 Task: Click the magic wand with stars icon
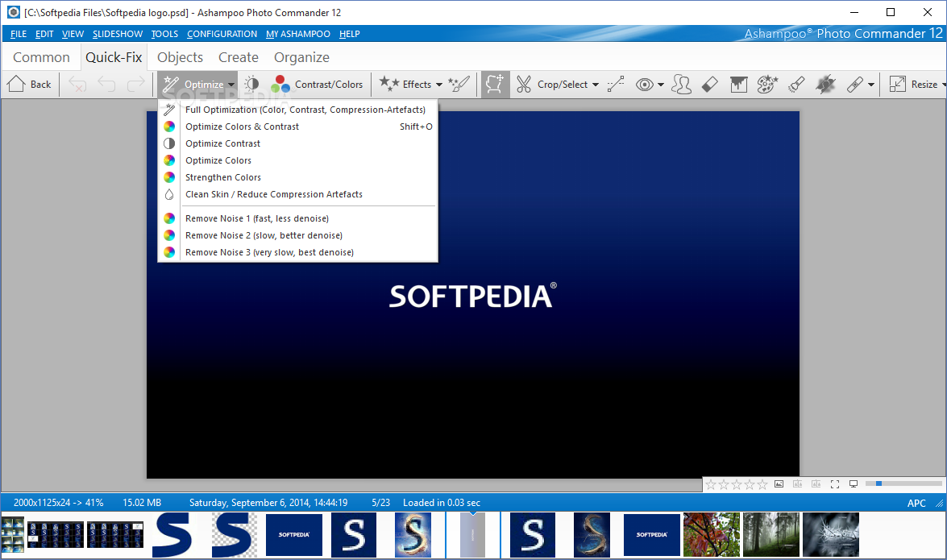click(x=459, y=84)
